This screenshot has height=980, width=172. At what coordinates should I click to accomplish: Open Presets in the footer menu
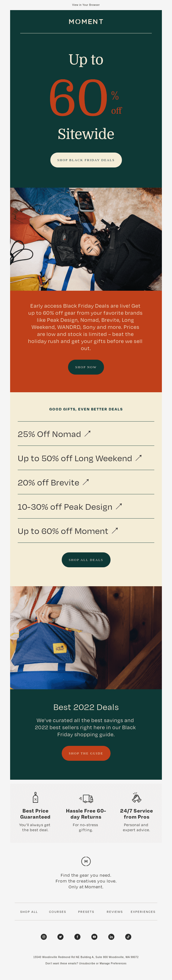[x=86, y=912]
